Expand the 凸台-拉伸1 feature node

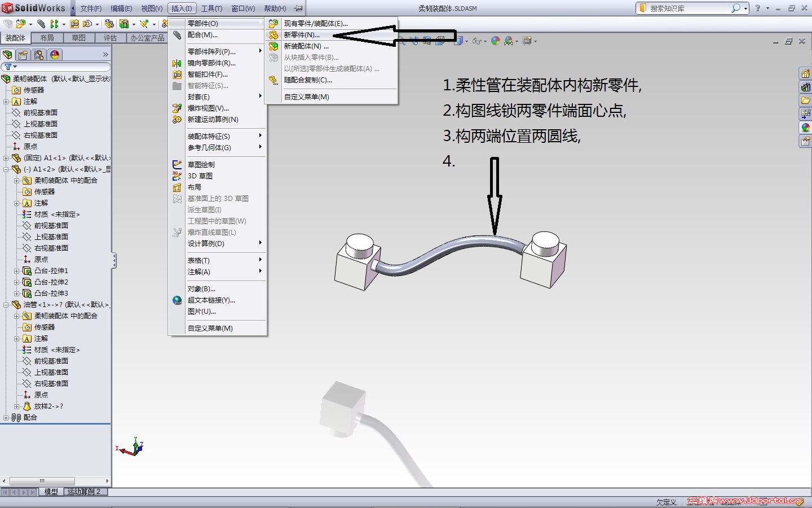17,271
